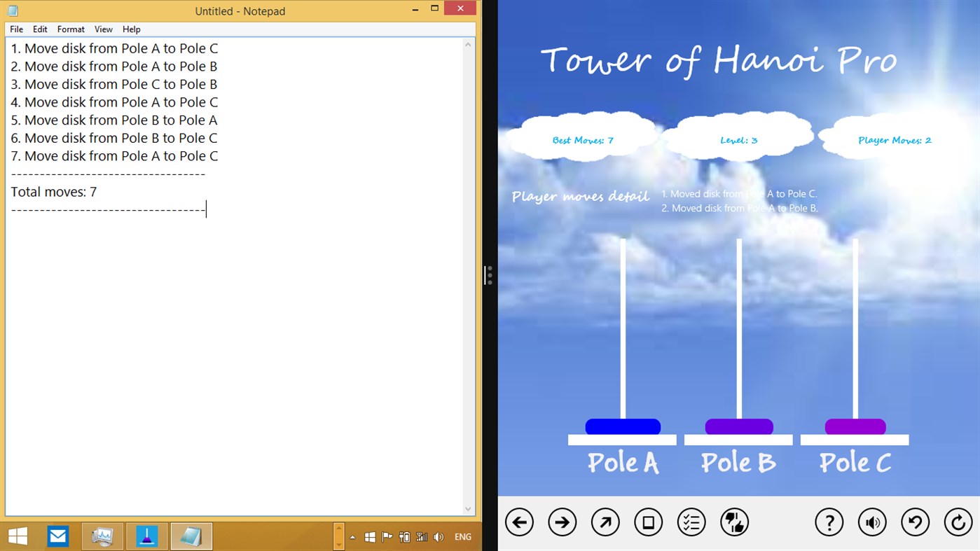Undo the last move in the game
The image size is (980, 551).
[915, 522]
